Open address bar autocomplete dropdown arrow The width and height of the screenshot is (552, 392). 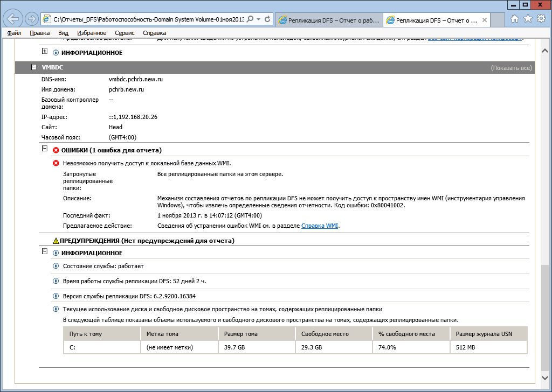click(259, 19)
